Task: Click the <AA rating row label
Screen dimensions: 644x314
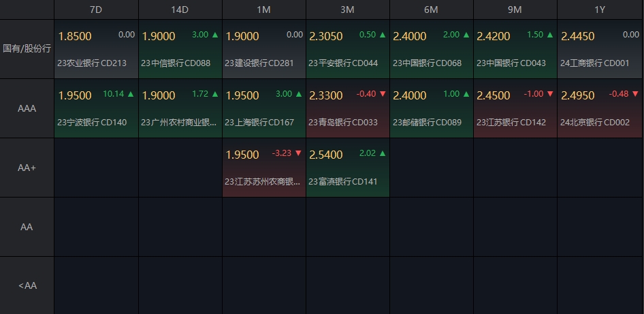Action: pyautogui.click(x=27, y=285)
